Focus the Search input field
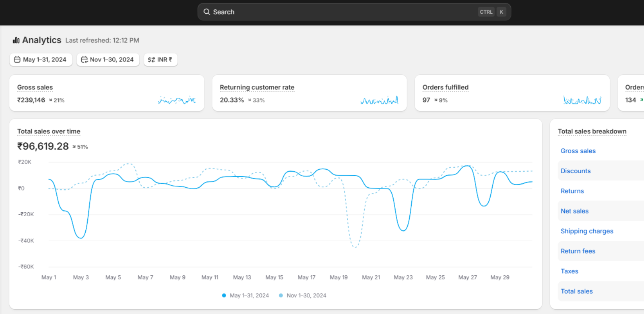Screen dimensions: 644x314 (x=342, y=12)
